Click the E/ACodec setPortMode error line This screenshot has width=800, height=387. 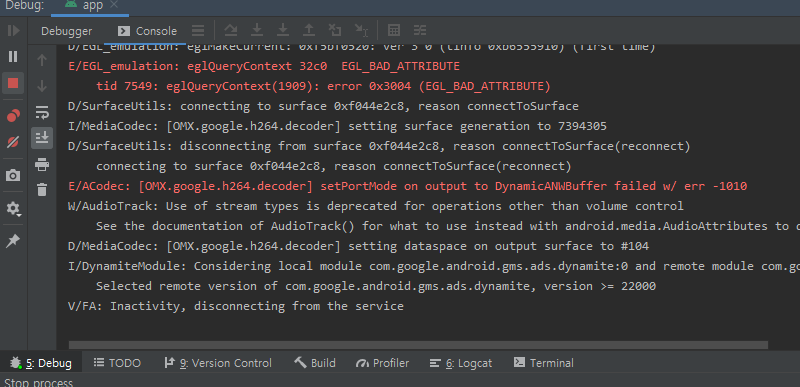click(x=407, y=186)
